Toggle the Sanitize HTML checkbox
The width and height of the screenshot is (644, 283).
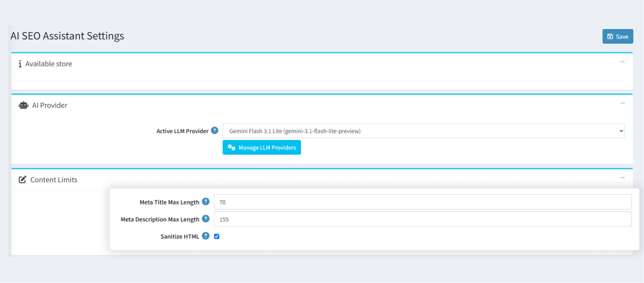click(x=217, y=236)
